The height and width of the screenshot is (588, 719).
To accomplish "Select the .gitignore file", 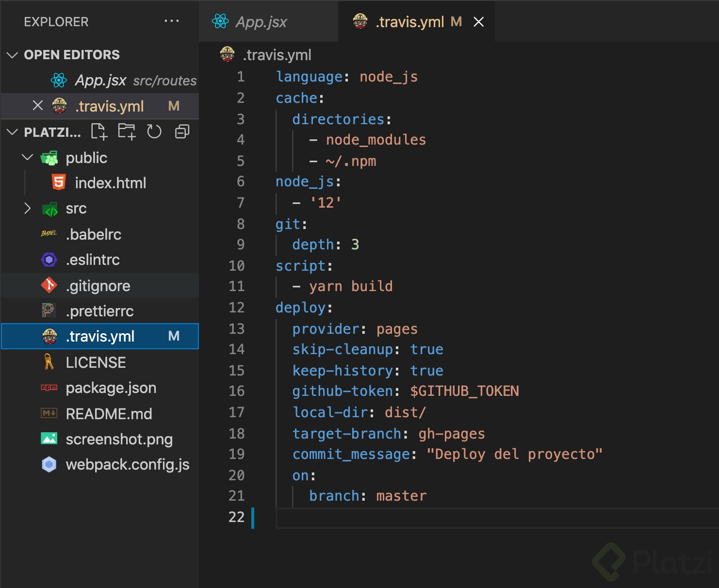I will [98, 286].
